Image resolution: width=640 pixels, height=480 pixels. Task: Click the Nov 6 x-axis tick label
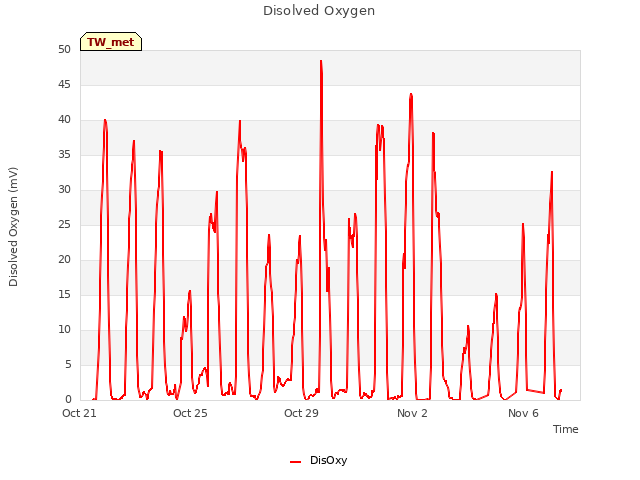tap(523, 413)
